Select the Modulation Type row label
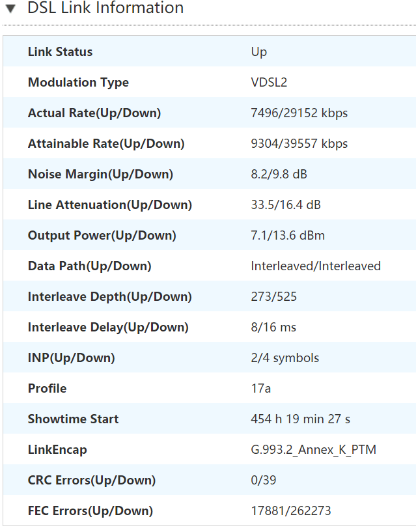 [78, 83]
